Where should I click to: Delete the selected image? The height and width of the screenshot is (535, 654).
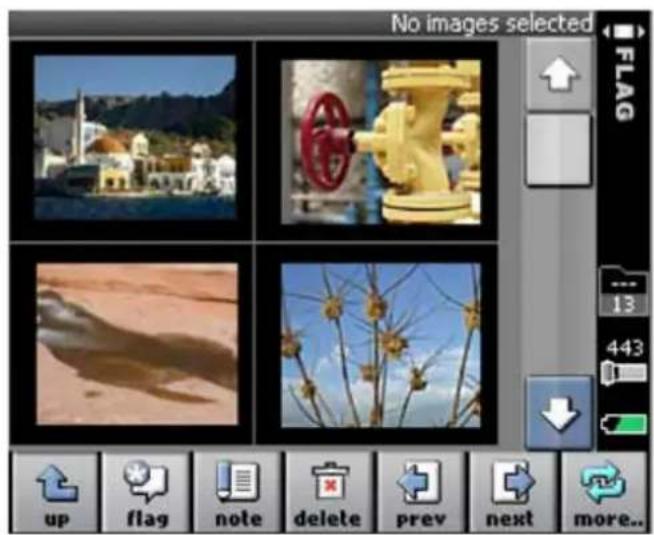coord(330,493)
